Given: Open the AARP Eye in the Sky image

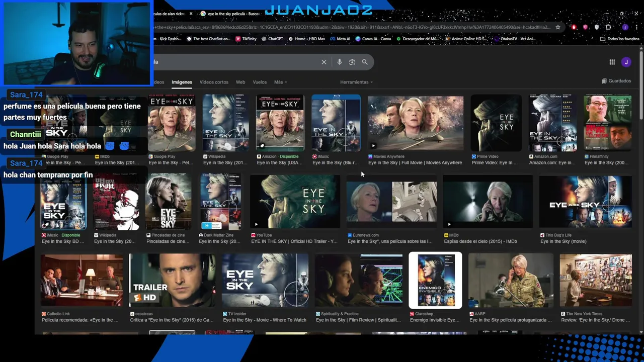Looking at the screenshot, I should coord(511,281).
